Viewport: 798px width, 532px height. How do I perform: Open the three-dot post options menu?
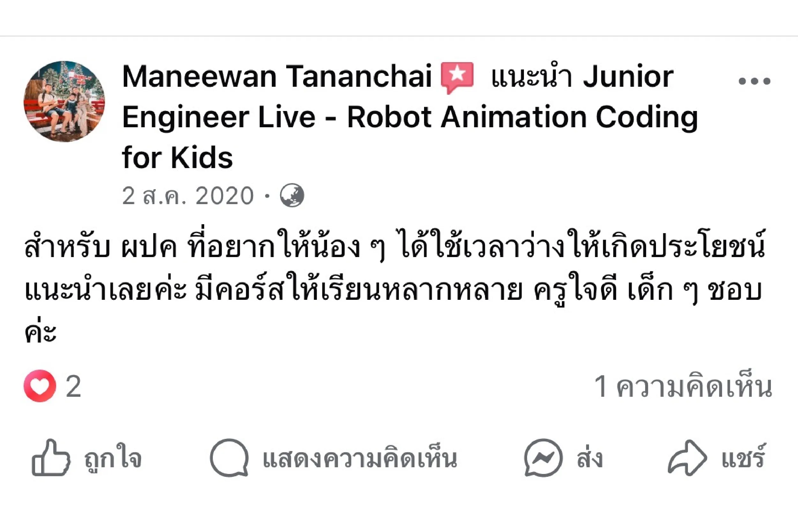coord(754,81)
